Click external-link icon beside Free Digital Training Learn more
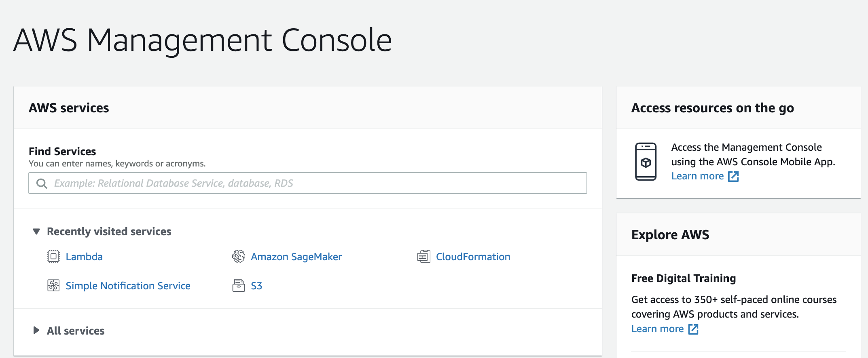The width and height of the screenshot is (868, 358). [x=693, y=329]
